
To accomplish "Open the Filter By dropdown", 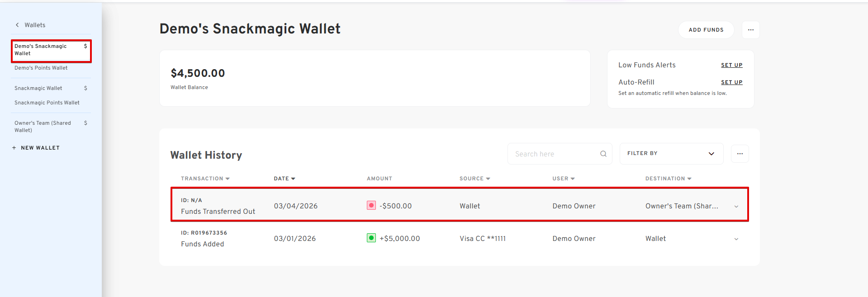I will (671, 154).
